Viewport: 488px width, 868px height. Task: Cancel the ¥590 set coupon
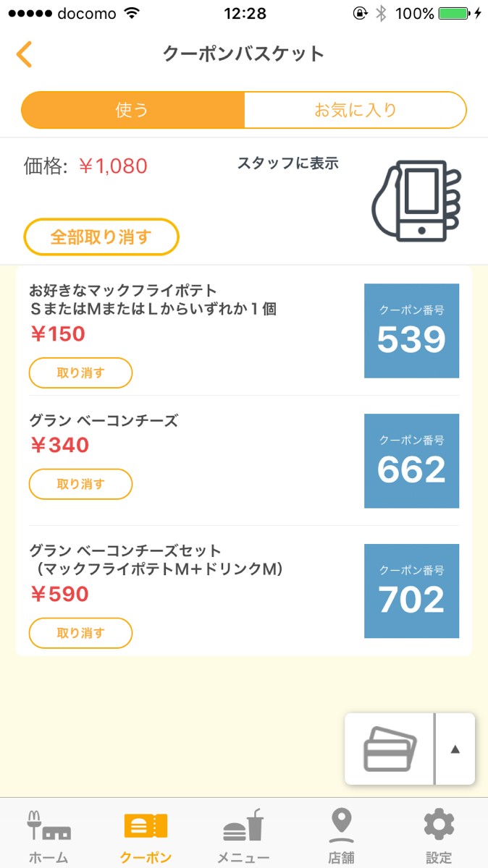point(80,633)
